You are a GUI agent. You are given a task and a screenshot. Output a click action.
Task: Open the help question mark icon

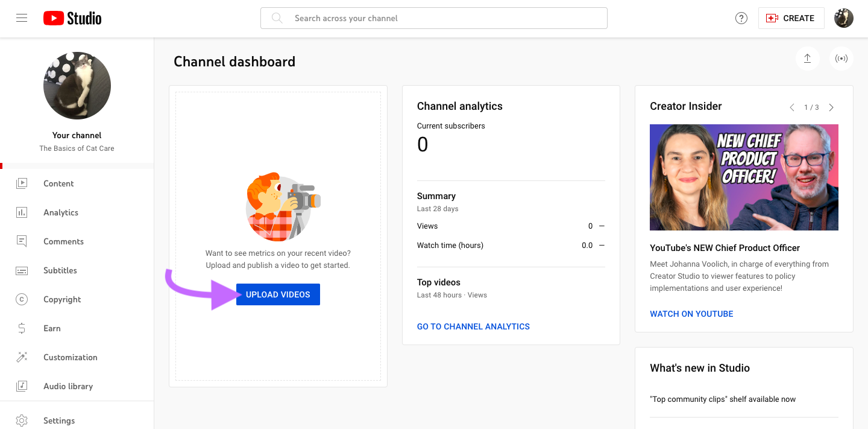[x=741, y=18]
